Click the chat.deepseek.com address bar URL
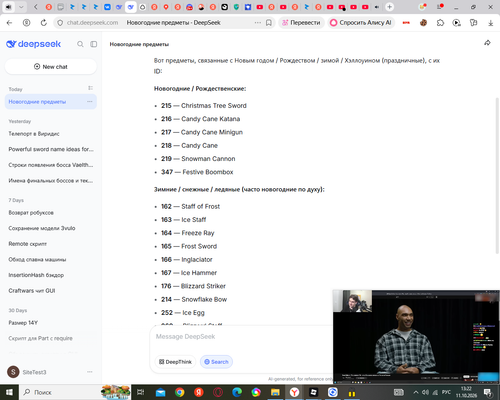This screenshot has width=500, height=400. click(92, 23)
